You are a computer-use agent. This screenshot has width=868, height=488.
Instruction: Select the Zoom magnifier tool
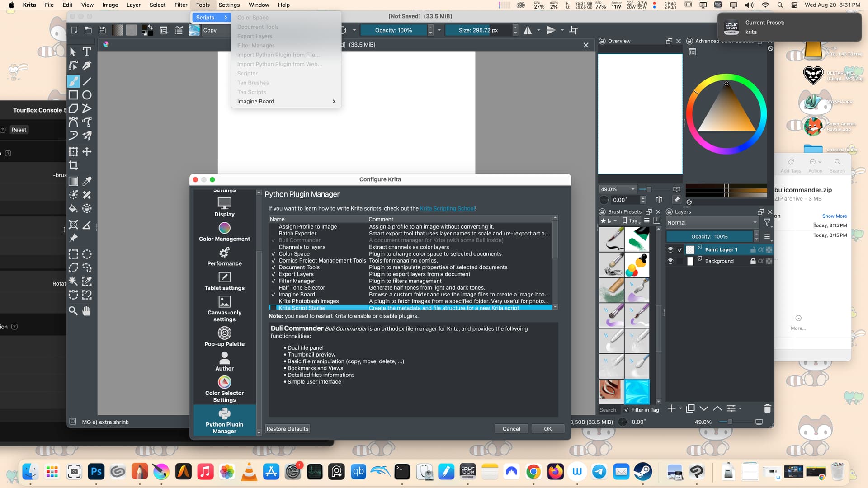point(73,311)
